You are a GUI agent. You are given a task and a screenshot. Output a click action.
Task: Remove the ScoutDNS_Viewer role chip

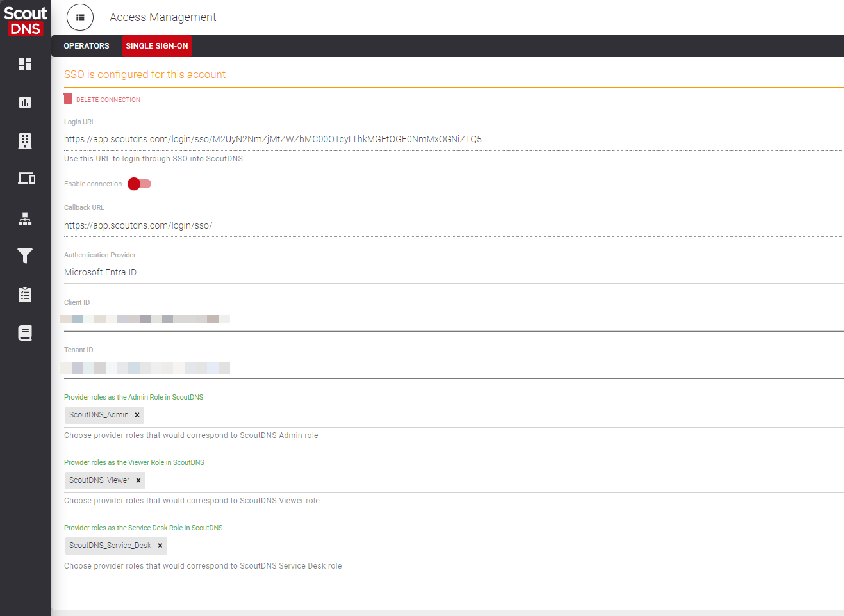pos(138,480)
